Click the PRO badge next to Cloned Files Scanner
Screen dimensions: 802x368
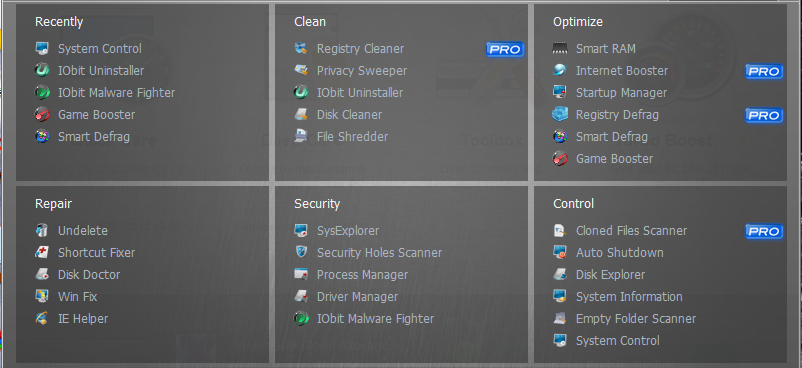tap(764, 231)
